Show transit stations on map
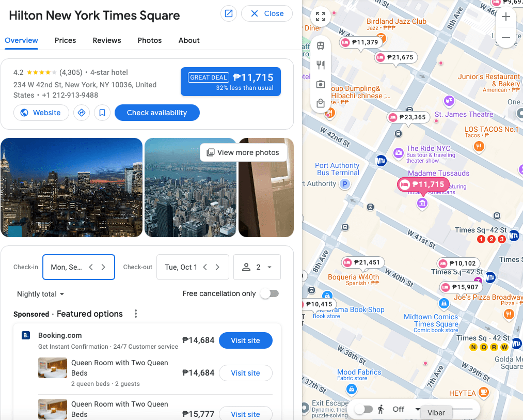The height and width of the screenshot is (420, 523). (321, 46)
